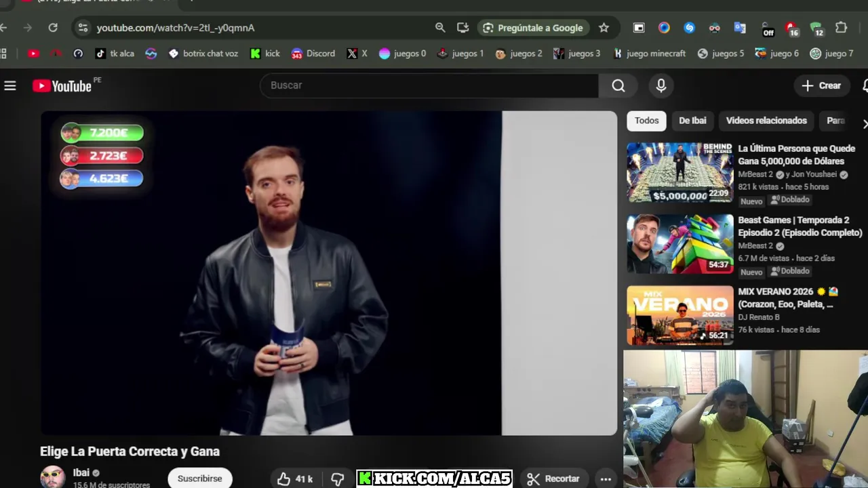This screenshot has height=488, width=868.
Task: Select the Videos relacionados filter chip
Action: tap(766, 121)
